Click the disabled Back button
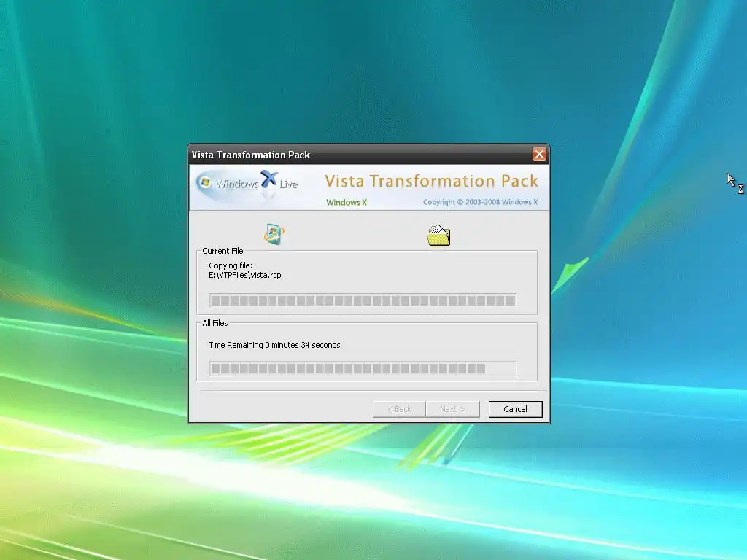747x560 pixels. click(399, 409)
